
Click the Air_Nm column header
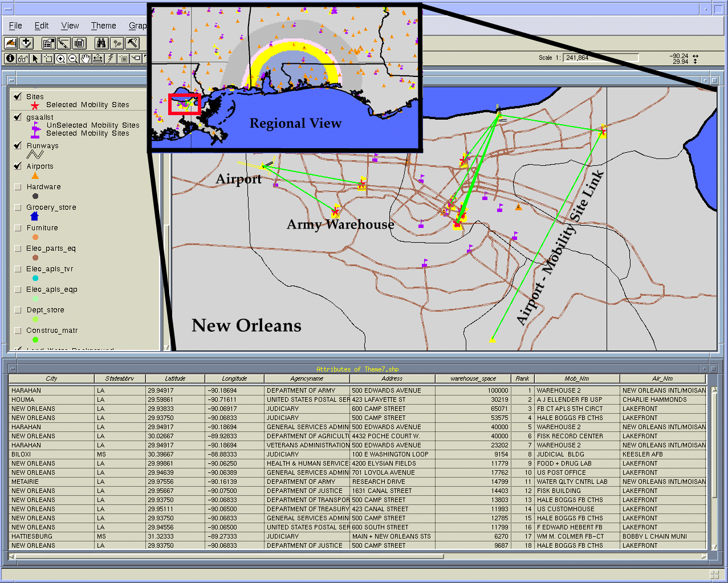tap(663, 378)
